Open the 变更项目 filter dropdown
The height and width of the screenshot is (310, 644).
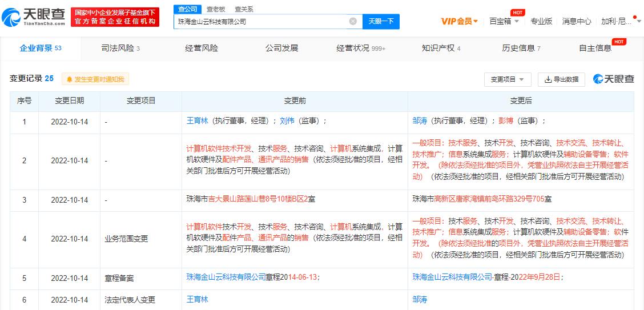click(x=508, y=79)
